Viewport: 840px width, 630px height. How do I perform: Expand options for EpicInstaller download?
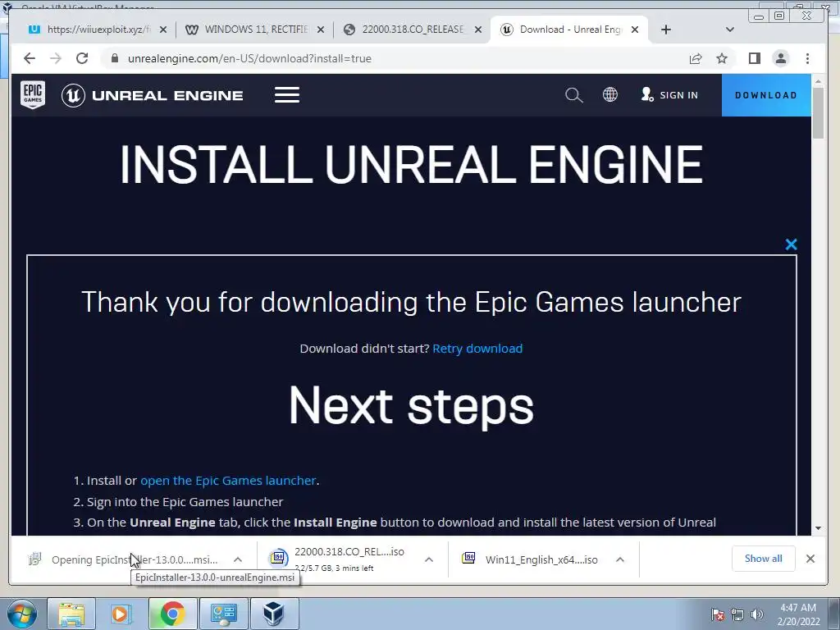pos(238,559)
